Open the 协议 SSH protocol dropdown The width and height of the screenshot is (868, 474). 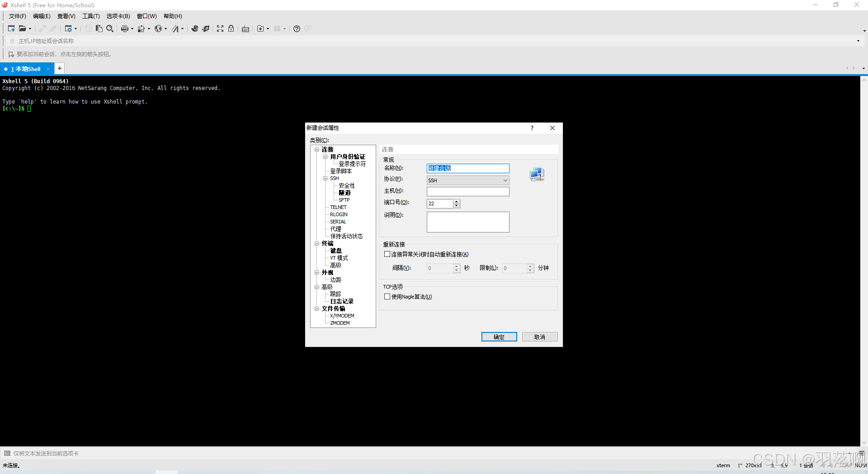[468, 180]
